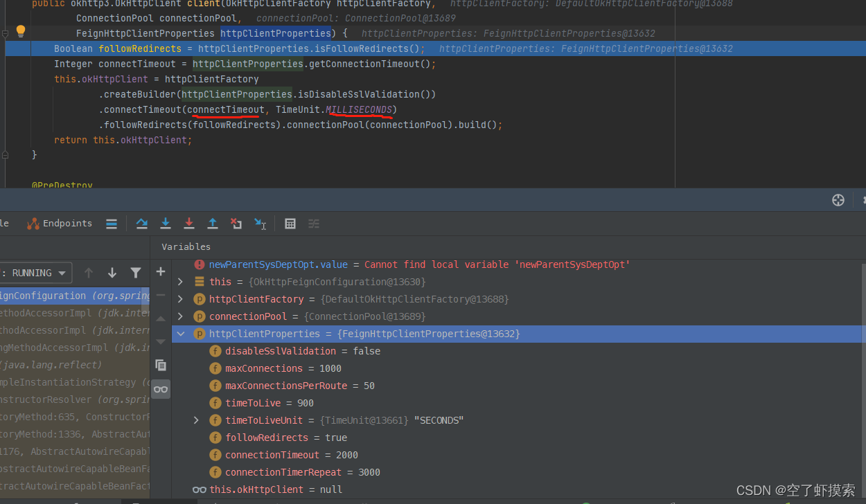The width and height of the screenshot is (866, 504).
Task: Step out of the current method
Action: pos(213,223)
